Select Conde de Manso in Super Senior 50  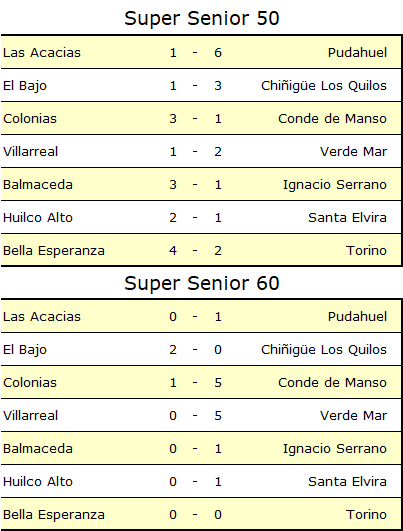click(x=333, y=119)
